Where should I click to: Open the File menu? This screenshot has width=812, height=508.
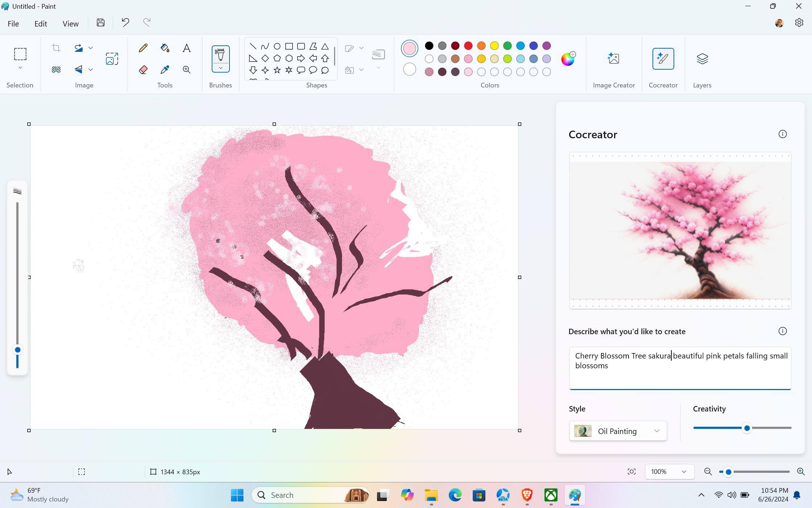tap(13, 24)
